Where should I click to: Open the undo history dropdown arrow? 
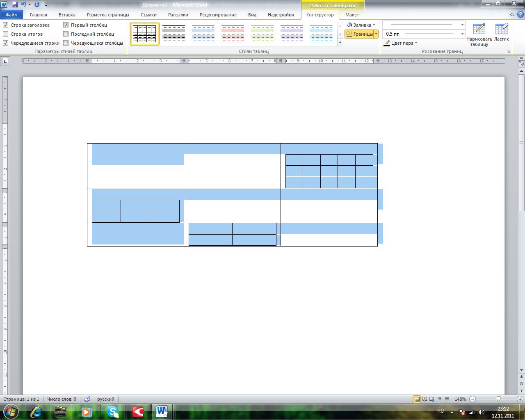30,5
